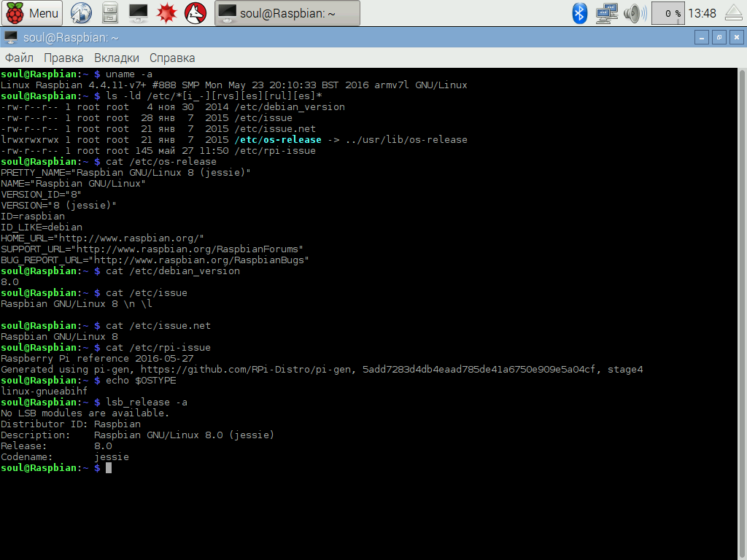This screenshot has width=747, height=560.
Task: Click the lsb_release -a command text
Action: click(147, 402)
